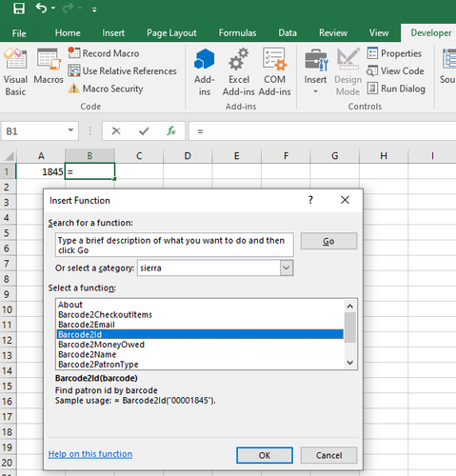Open Help on this function link
456x476 pixels.
pyautogui.click(x=90, y=454)
